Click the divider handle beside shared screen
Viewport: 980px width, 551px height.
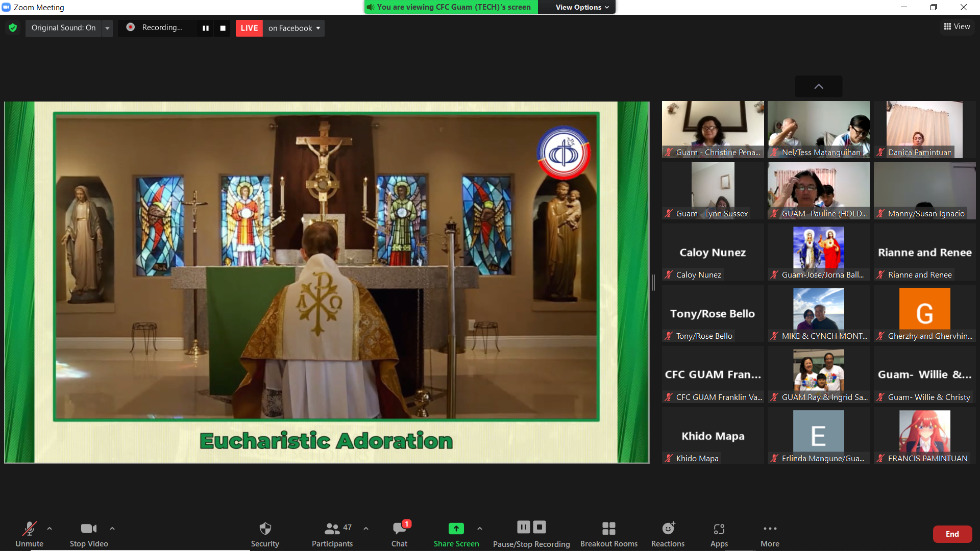coord(653,282)
